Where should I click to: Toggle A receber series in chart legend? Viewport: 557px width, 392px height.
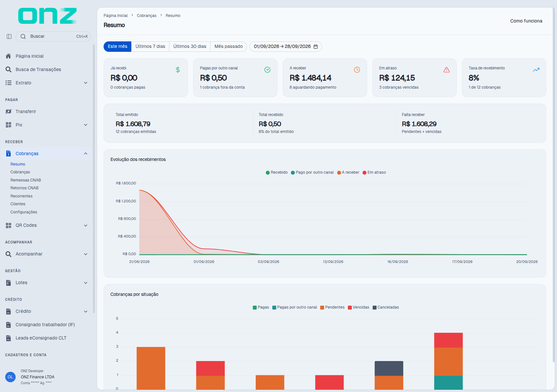tap(348, 172)
